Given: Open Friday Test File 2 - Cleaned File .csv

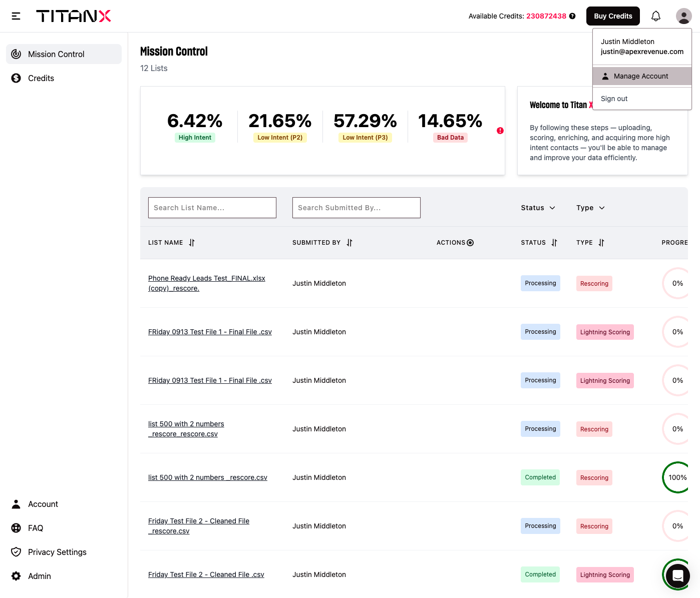Looking at the screenshot, I should point(206,574).
